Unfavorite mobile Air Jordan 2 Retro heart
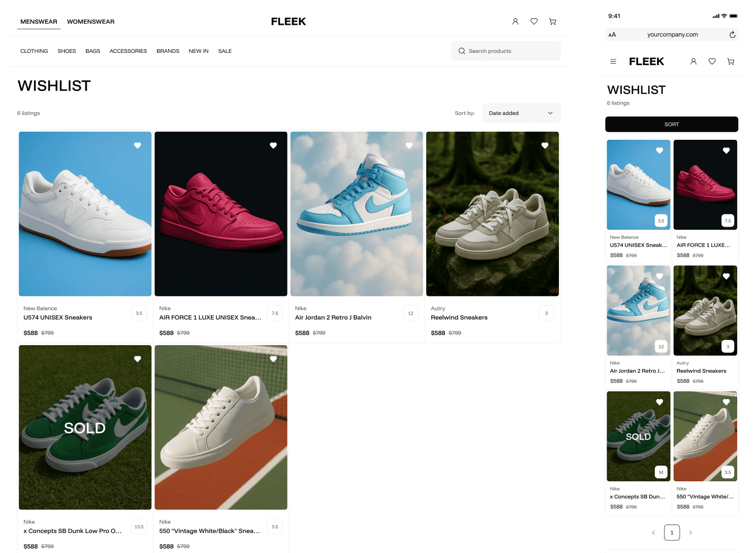This screenshot has width=756, height=553. coord(659,276)
